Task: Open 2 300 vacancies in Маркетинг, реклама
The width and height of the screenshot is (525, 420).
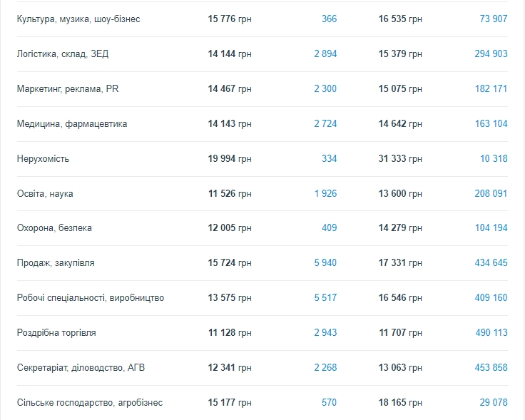Action: [x=325, y=88]
